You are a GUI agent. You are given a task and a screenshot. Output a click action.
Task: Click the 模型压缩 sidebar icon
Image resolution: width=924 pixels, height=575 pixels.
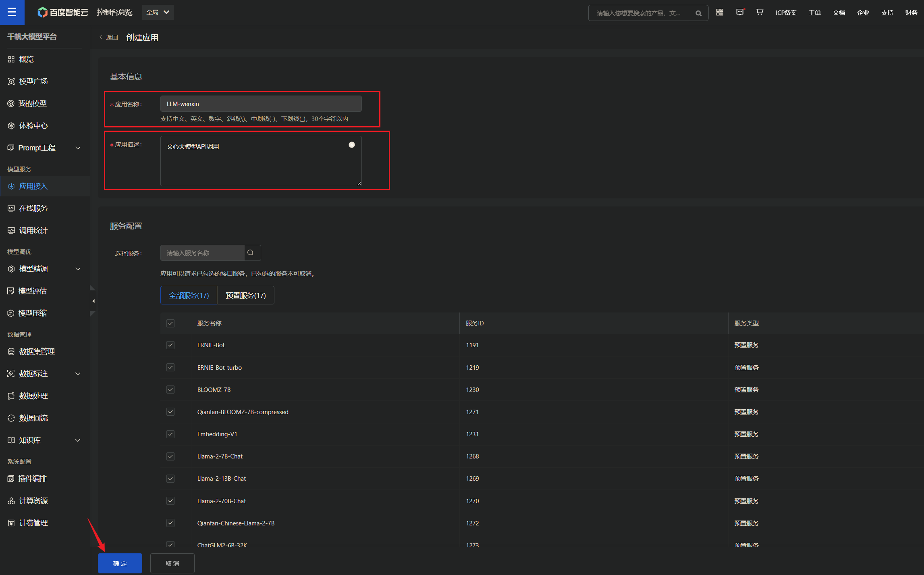pos(11,313)
